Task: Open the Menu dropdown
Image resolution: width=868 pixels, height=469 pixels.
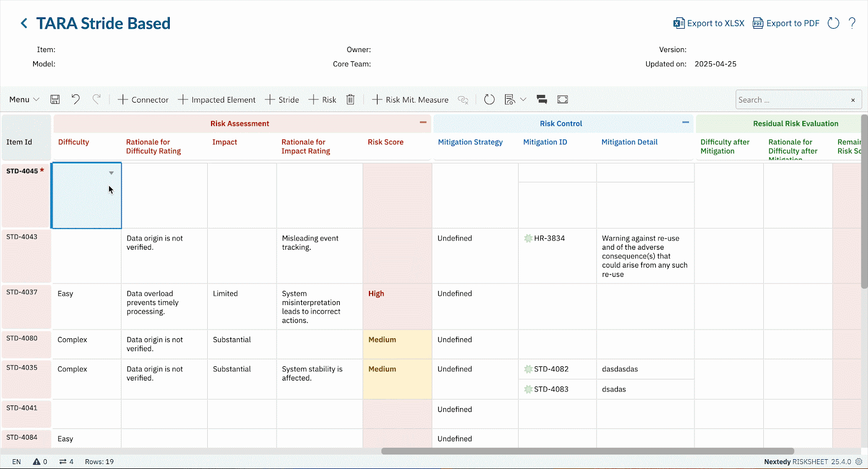Action: [x=24, y=99]
